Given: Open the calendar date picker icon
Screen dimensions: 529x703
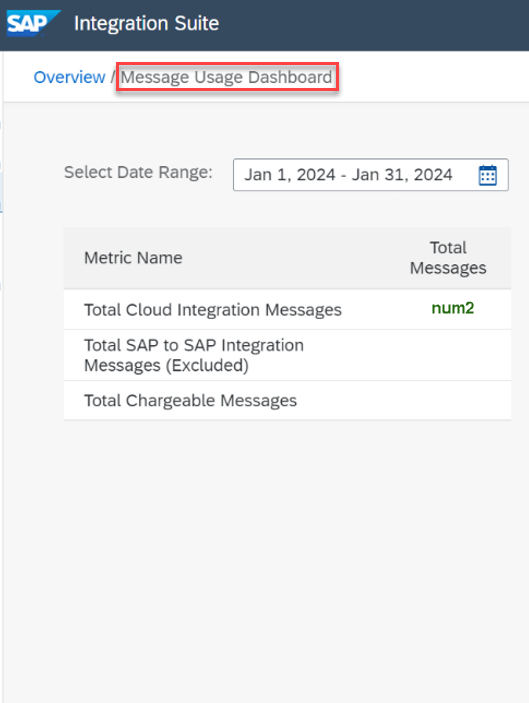Looking at the screenshot, I should tap(487, 175).
